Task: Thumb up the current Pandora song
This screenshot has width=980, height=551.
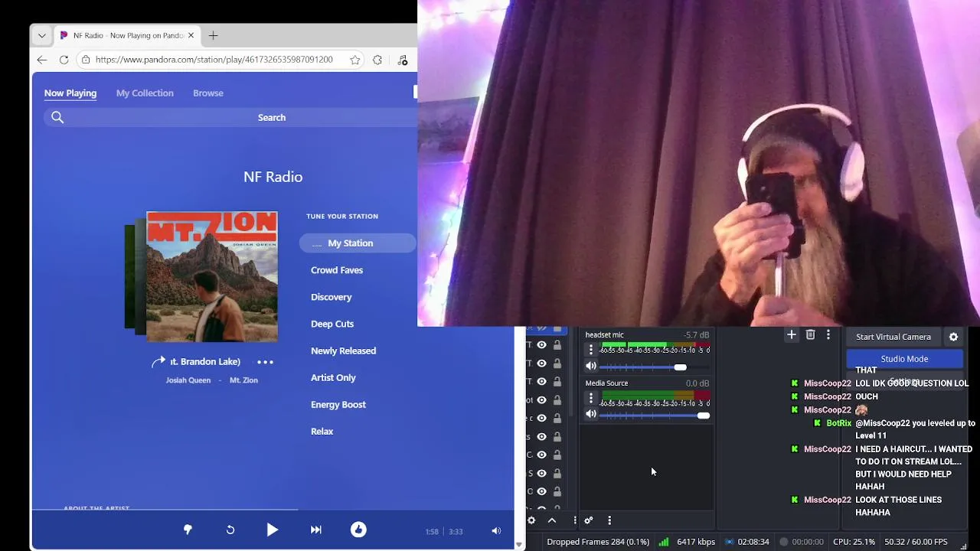Action: click(358, 530)
